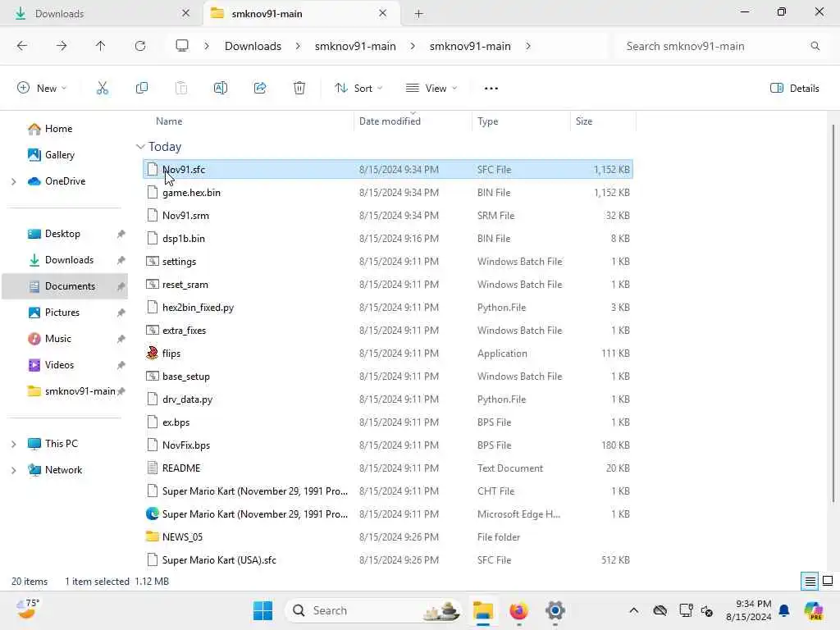Open Firefox from taskbar

coord(518,610)
